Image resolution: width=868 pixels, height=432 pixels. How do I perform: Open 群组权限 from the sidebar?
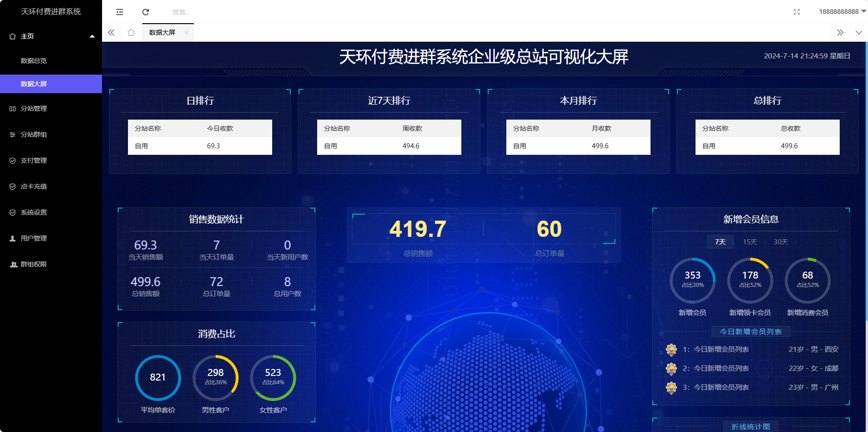pyautogui.click(x=33, y=264)
